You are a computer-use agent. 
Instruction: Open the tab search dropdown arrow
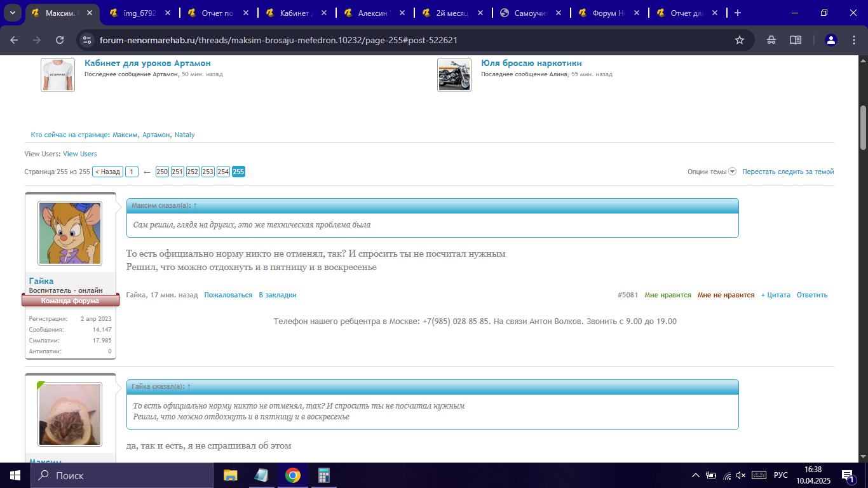(13, 13)
